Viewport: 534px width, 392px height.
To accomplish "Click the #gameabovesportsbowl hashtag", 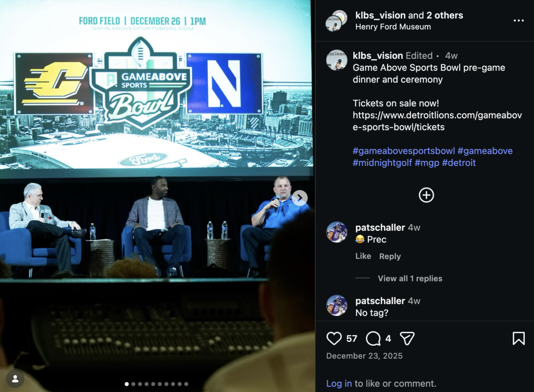I will click(403, 151).
